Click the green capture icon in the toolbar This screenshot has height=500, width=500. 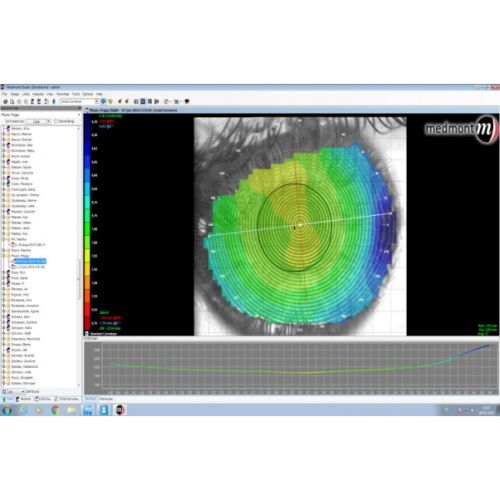tap(54, 101)
